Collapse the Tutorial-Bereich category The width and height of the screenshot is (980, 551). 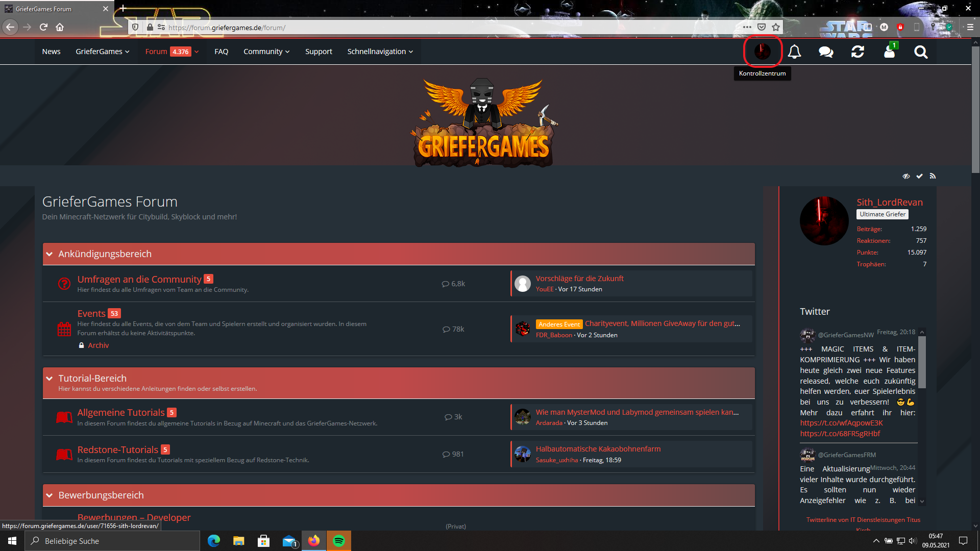50,379
